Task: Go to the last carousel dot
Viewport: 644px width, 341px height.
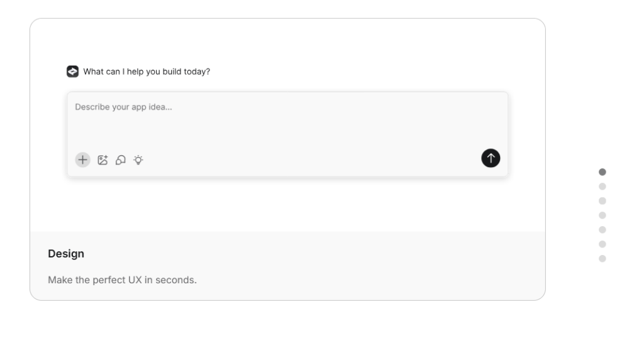Action: tap(602, 259)
